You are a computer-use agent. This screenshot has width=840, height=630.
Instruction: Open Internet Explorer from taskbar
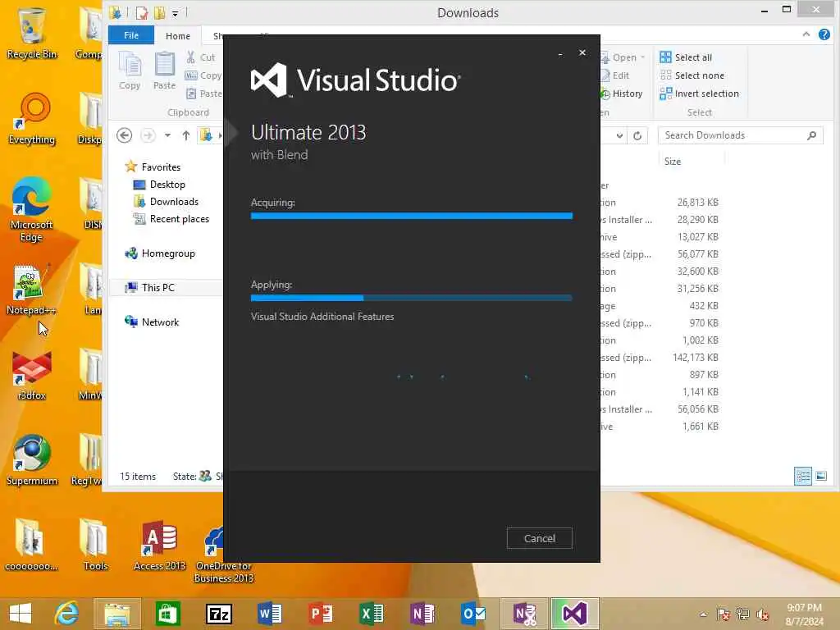pyautogui.click(x=67, y=614)
